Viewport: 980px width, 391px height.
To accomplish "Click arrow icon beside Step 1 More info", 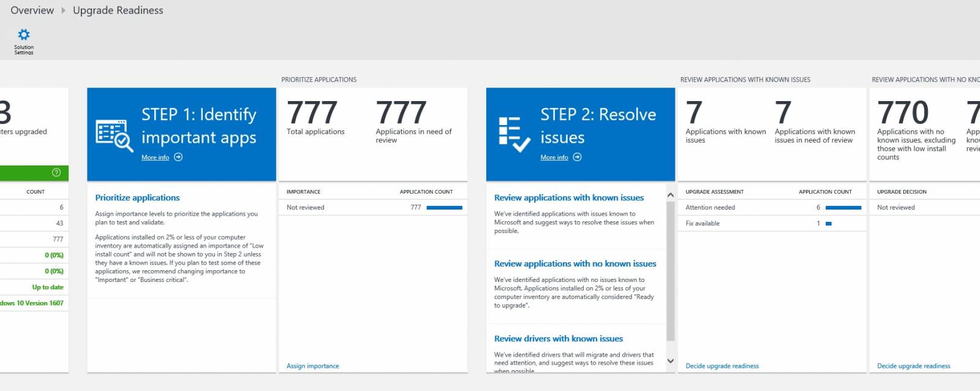I will coord(178,157).
